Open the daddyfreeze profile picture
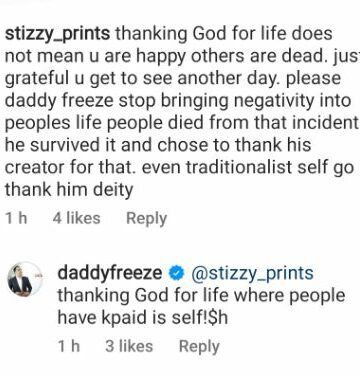This screenshot has height=376, width=360. (x=25, y=279)
